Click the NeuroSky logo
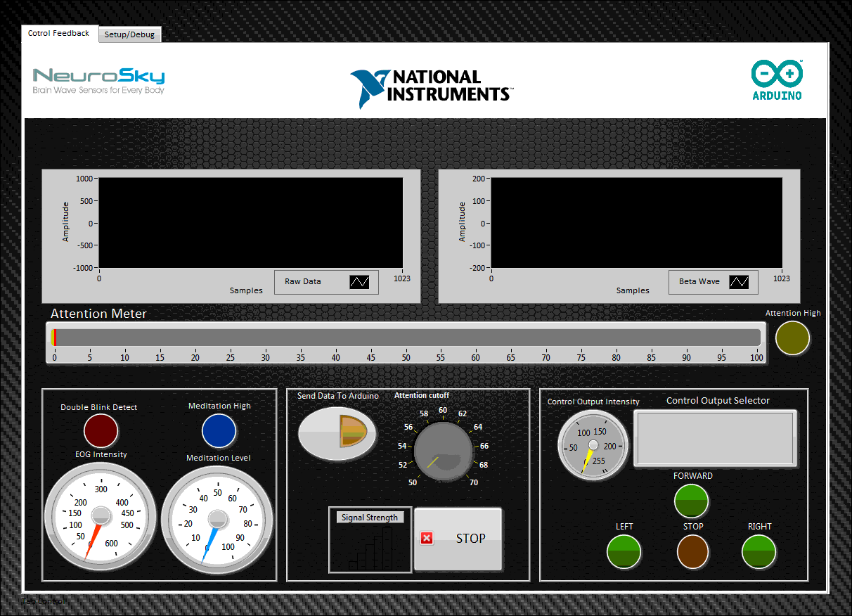The image size is (852, 616). tap(98, 80)
